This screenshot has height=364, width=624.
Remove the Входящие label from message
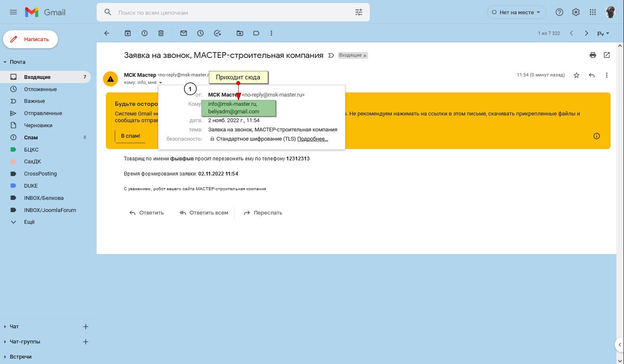click(365, 55)
